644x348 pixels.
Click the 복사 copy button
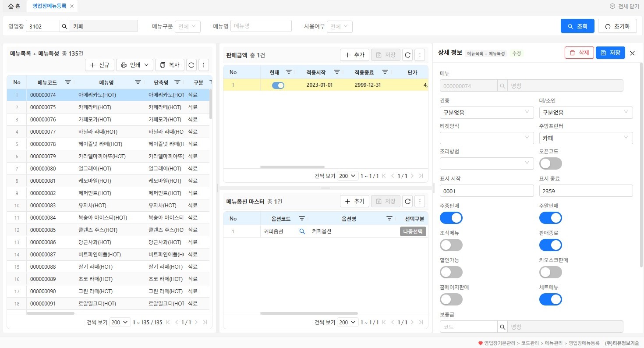[x=170, y=65]
